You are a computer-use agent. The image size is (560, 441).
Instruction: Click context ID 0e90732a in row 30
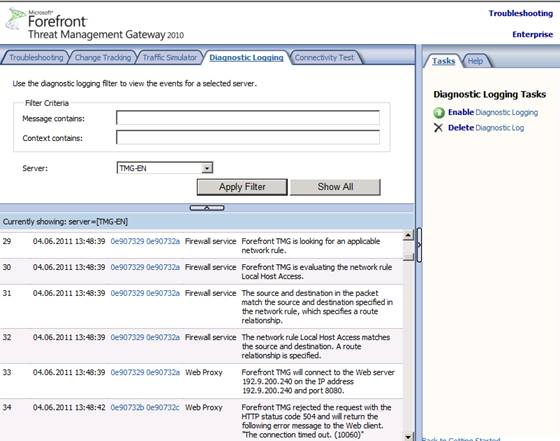click(163, 267)
